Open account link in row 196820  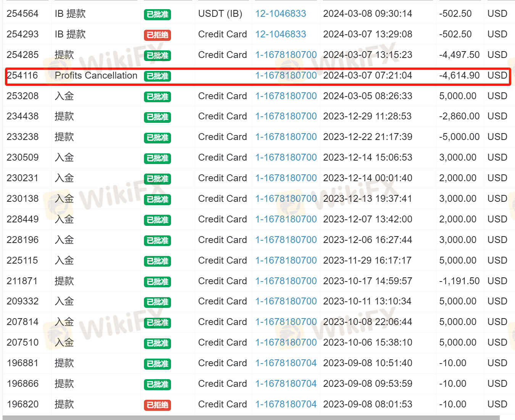click(286, 404)
